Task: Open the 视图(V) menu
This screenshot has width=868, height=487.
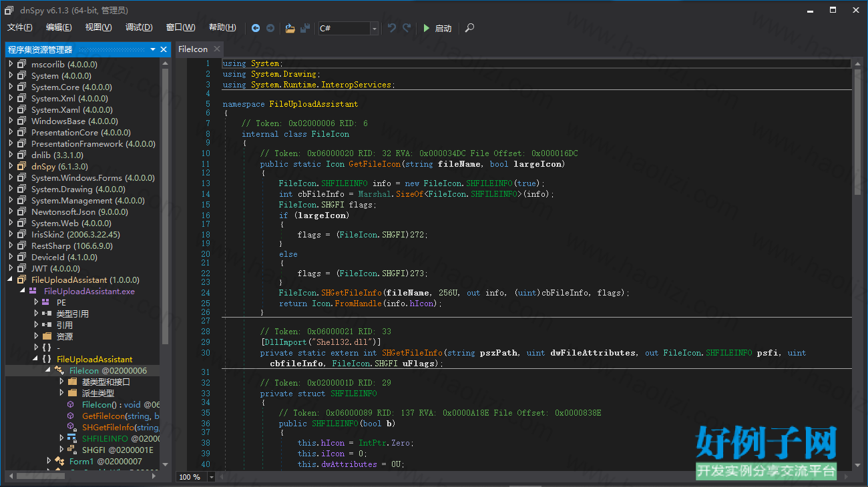Action: (98, 27)
